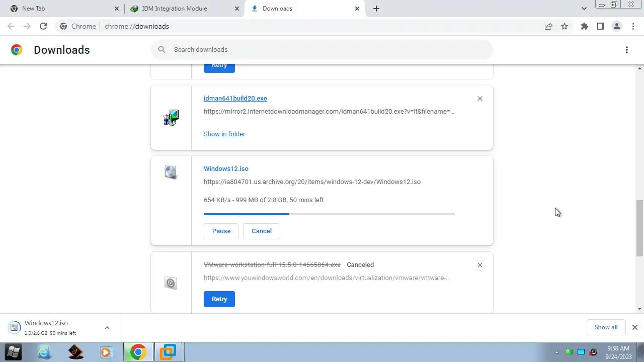Click the Windows12.iso icon in download shelf

tap(15, 328)
